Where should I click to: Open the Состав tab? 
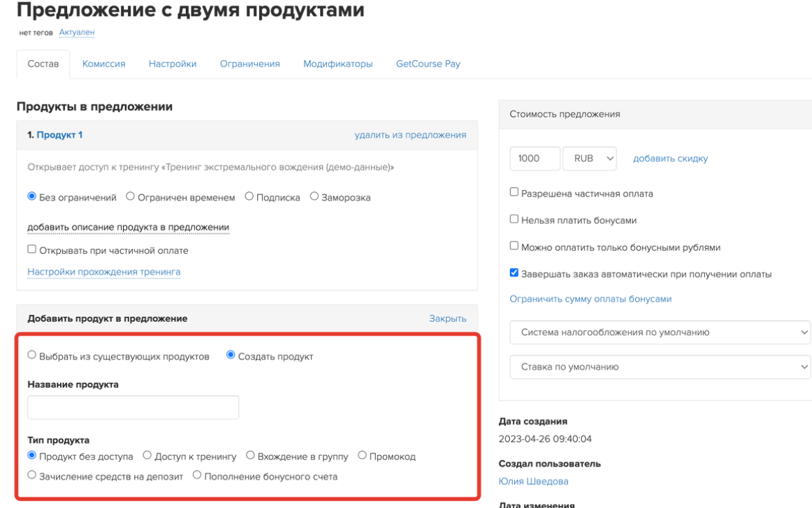43,64
